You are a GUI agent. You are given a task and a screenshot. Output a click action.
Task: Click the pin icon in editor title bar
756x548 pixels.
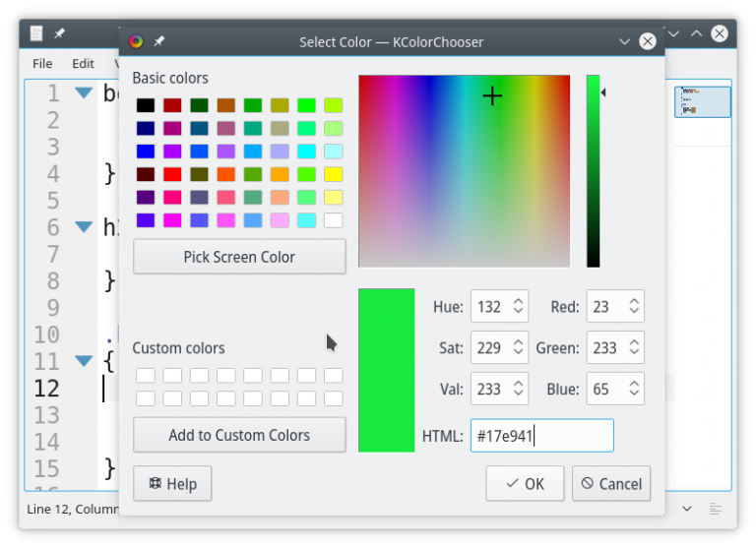pyautogui.click(x=59, y=32)
